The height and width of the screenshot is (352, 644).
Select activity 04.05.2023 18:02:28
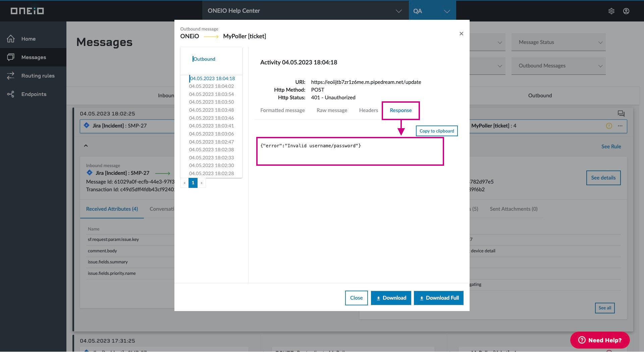coord(211,173)
